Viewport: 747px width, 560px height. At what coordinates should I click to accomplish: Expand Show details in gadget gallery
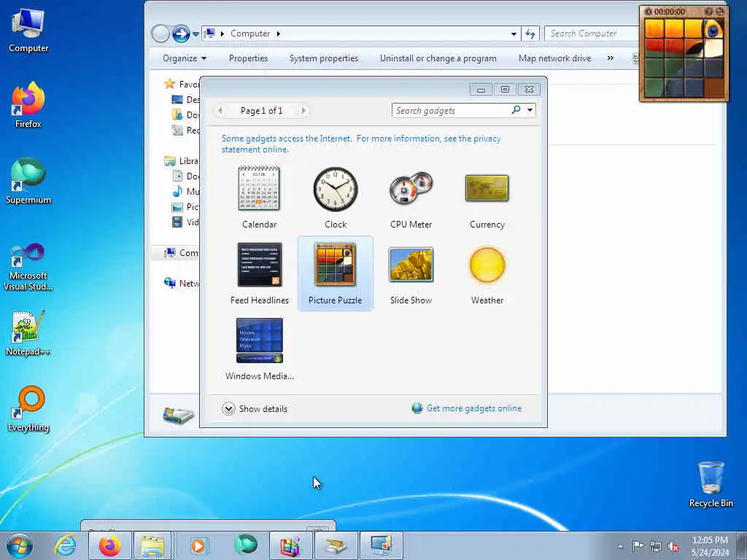(x=255, y=408)
